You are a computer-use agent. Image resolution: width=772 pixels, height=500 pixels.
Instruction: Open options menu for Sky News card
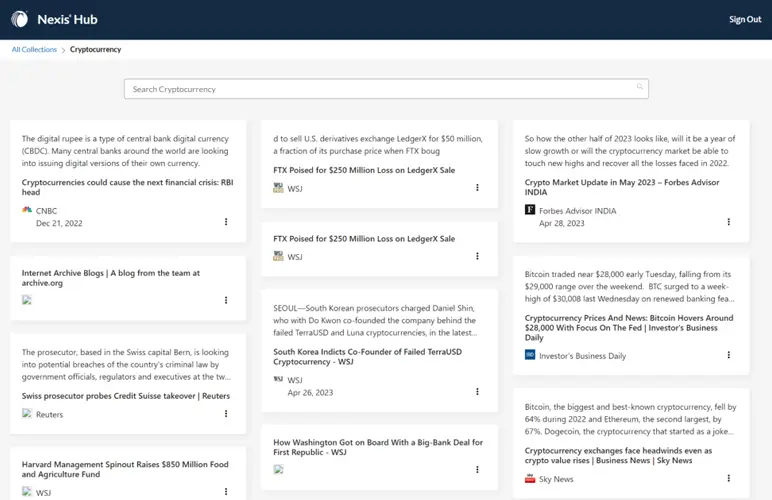point(729,478)
